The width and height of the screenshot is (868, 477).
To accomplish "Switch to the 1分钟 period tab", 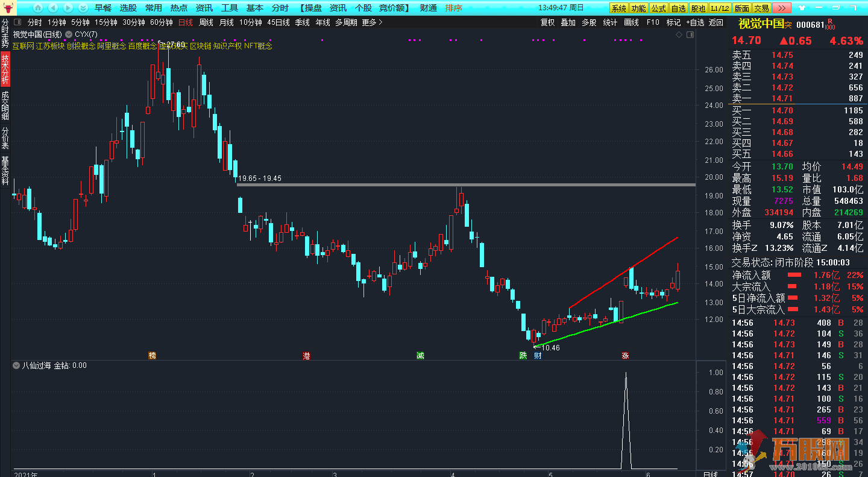I will [57, 22].
